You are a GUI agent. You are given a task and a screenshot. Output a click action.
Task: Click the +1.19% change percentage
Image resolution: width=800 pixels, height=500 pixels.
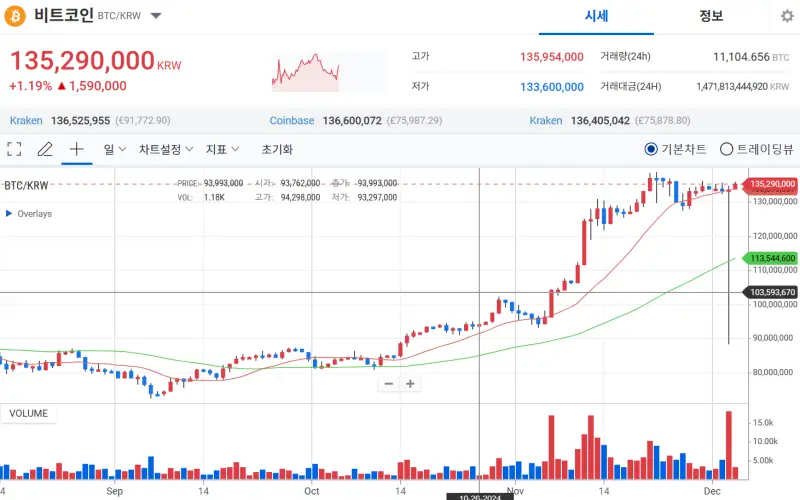[x=31, y=86]
